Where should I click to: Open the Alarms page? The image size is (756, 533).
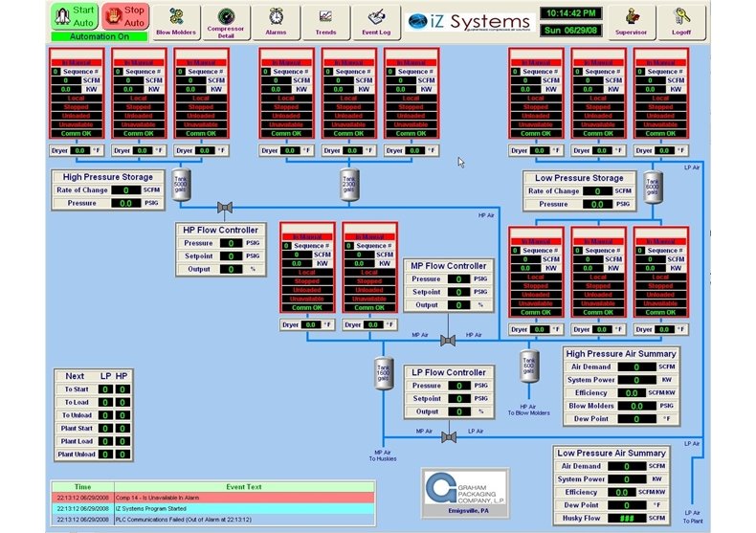tap(276, 18)
